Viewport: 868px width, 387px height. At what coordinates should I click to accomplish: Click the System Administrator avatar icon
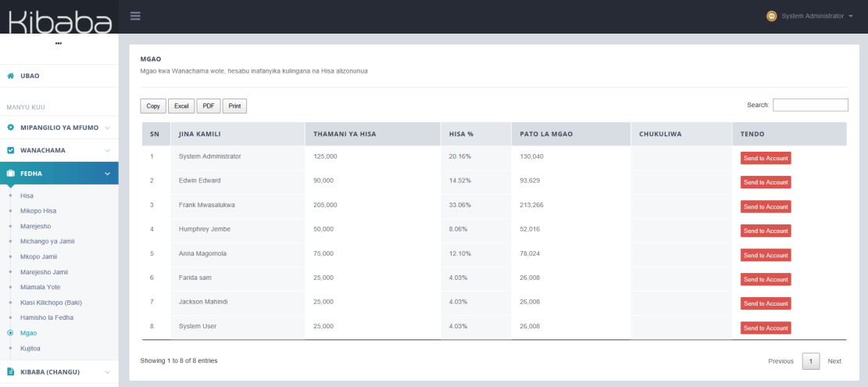pyautogui.click(x=772, y=16)
